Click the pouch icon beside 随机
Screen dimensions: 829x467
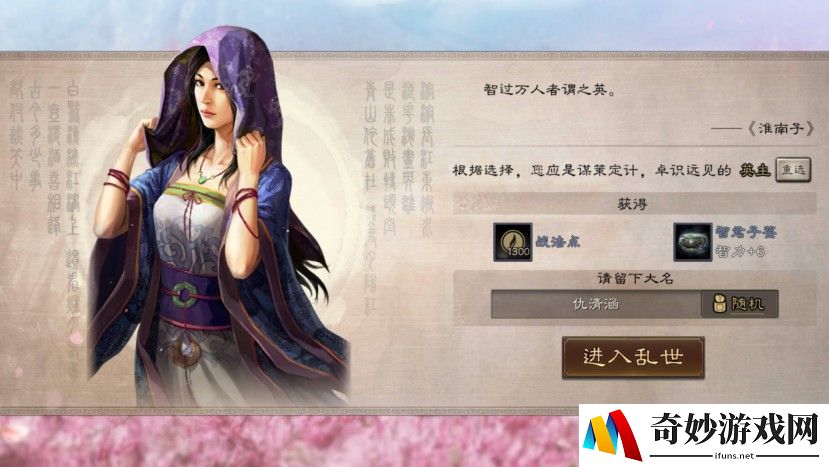click(719, 304)
